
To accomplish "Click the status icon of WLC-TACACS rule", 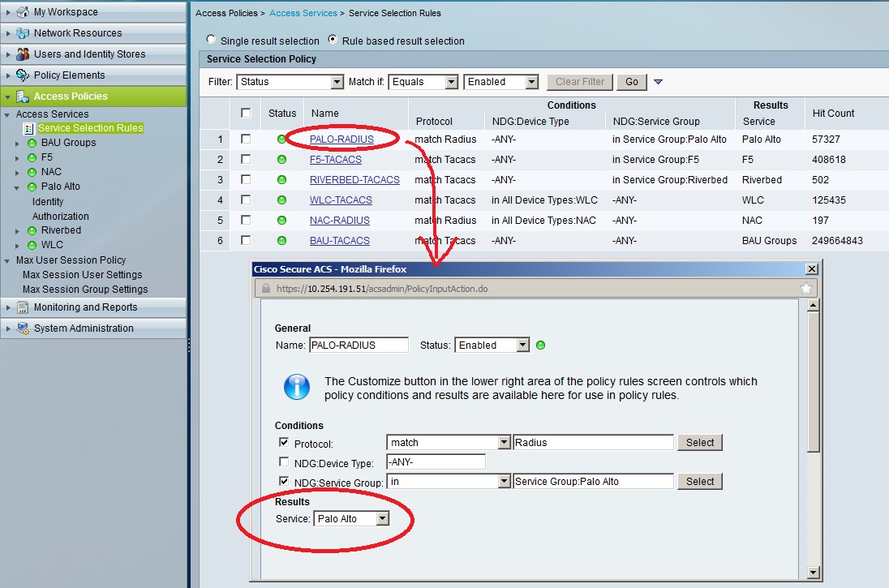I will point(281,200).
